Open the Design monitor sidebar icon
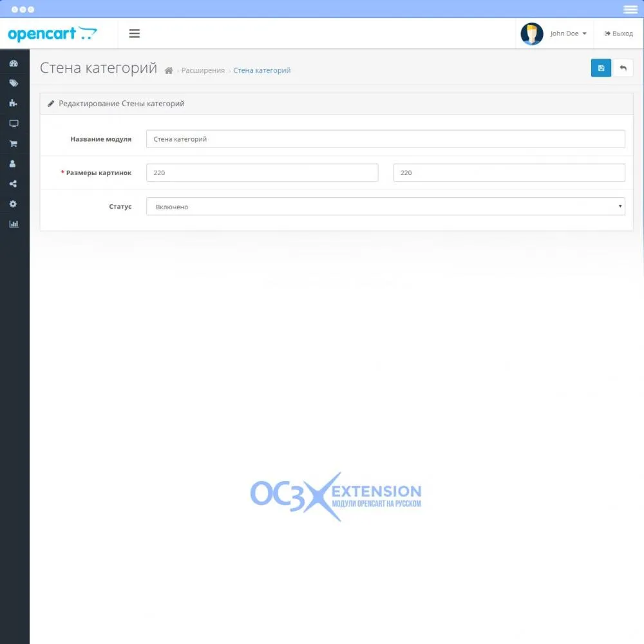 pyautogui.click(x=14, y=123)
